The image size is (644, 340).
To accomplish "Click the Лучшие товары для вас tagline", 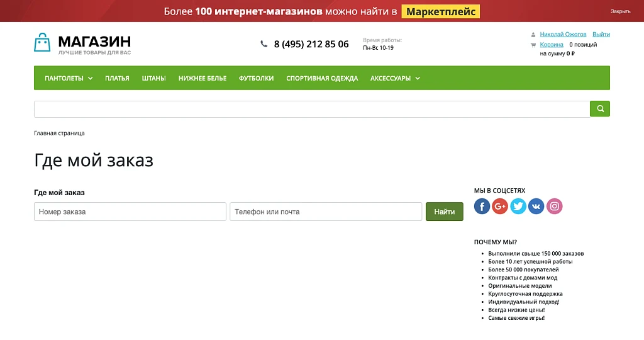I will click(94, 53).
